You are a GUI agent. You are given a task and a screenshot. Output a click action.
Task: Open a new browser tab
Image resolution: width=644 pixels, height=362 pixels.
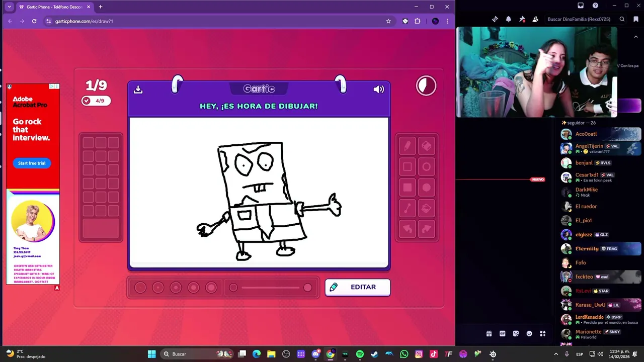click(x=100, y=7)
